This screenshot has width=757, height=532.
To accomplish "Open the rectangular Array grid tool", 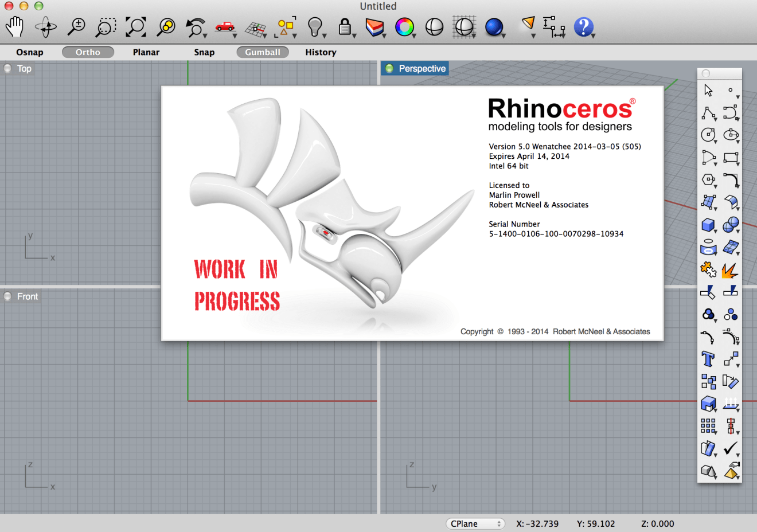I will coord(709,426).
